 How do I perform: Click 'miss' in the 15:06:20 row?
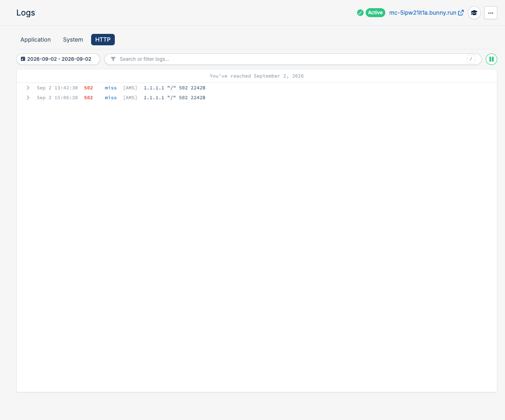pos(111,98)
